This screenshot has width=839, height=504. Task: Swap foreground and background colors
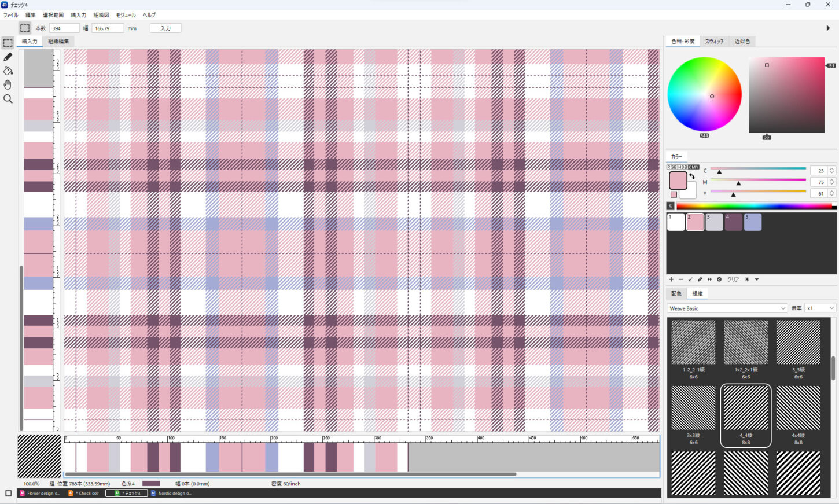pos(692,176)
